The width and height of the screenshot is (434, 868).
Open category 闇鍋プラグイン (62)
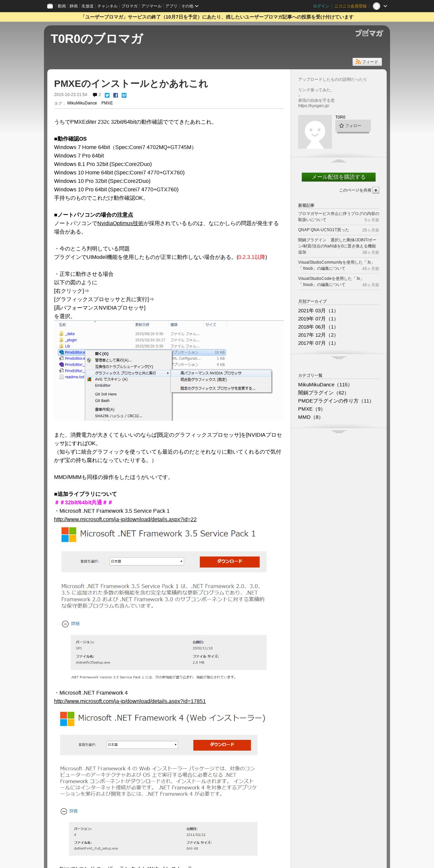point(322,393)
